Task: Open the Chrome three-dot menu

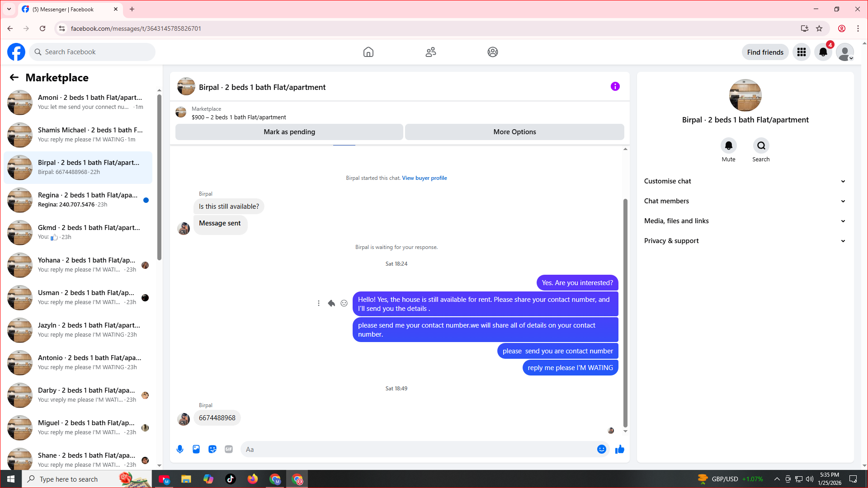Action: click(858, 28)
